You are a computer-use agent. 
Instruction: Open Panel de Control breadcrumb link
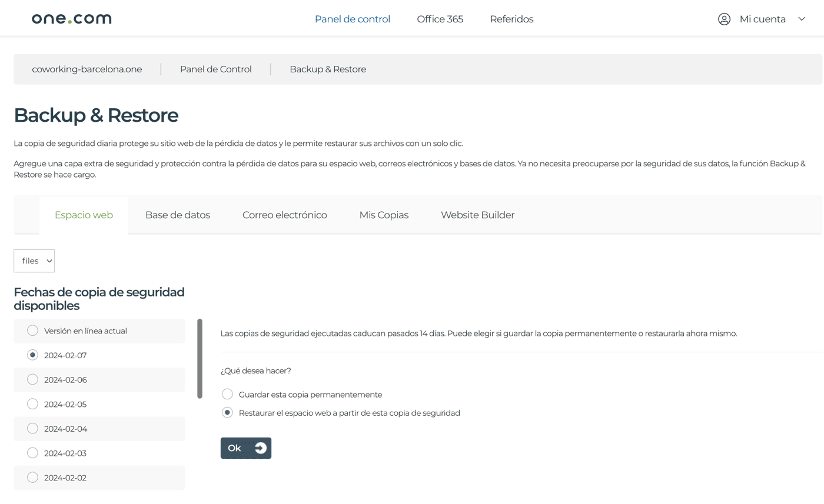pos(216,69)
